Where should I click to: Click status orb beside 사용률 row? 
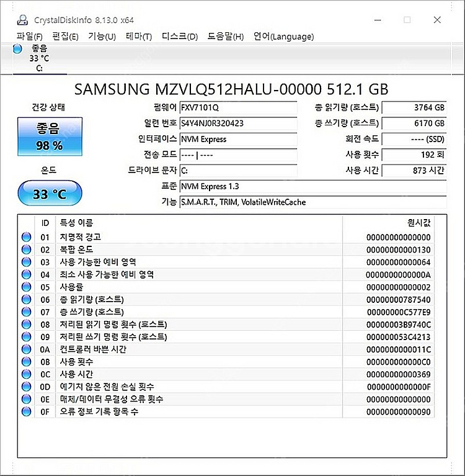(x=26, y=287)
